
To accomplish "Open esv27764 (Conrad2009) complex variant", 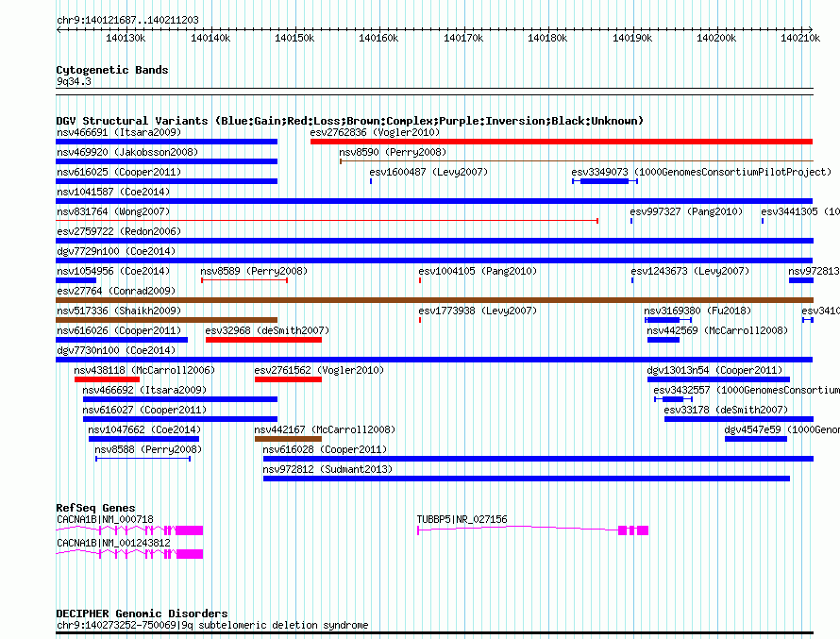I will (434, 300).
